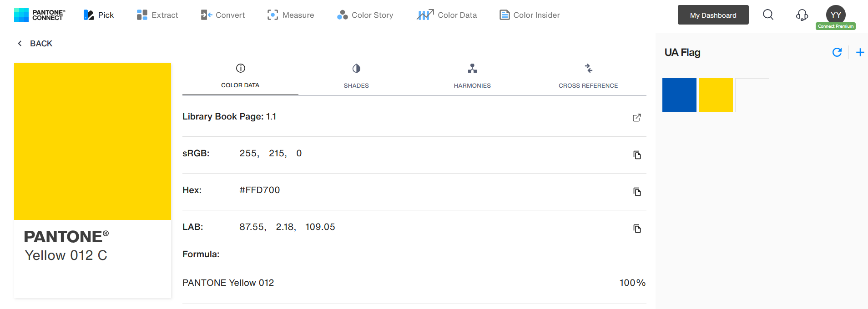The height and width of the screenshot is (309, 868).
Task: Click the large Yellow 012 C swatch
Action: click(92, 141)
